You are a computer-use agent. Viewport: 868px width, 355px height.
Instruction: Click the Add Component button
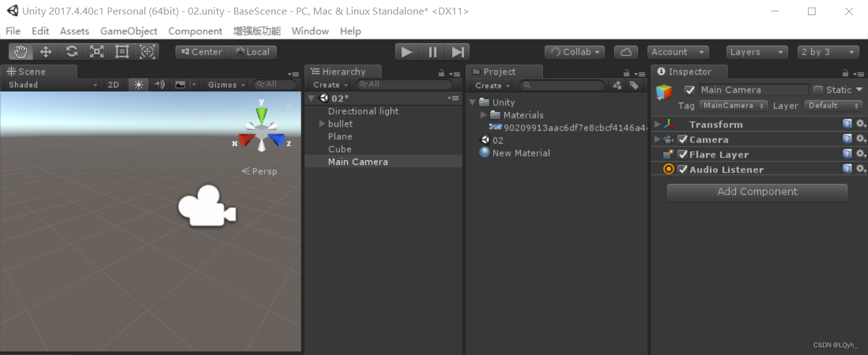pyautogui.click(x=757, y=192)
